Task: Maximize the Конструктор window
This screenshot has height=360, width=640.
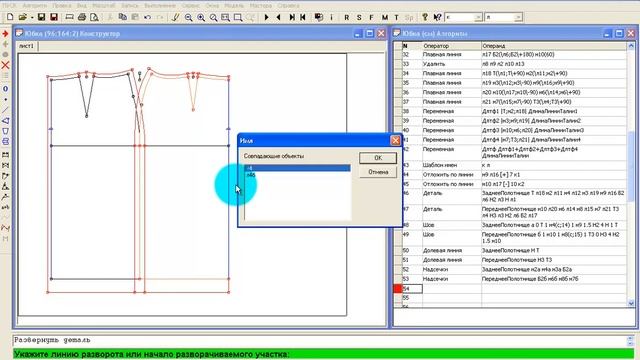Action: tap(370, 33)
